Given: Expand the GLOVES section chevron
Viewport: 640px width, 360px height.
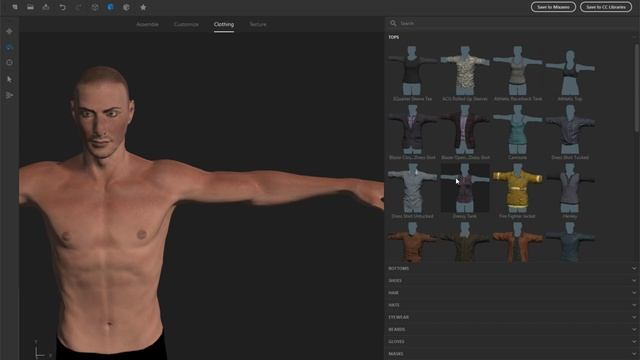Looking at the screenshot, I should pyautogui.click(x=634, y=342).
